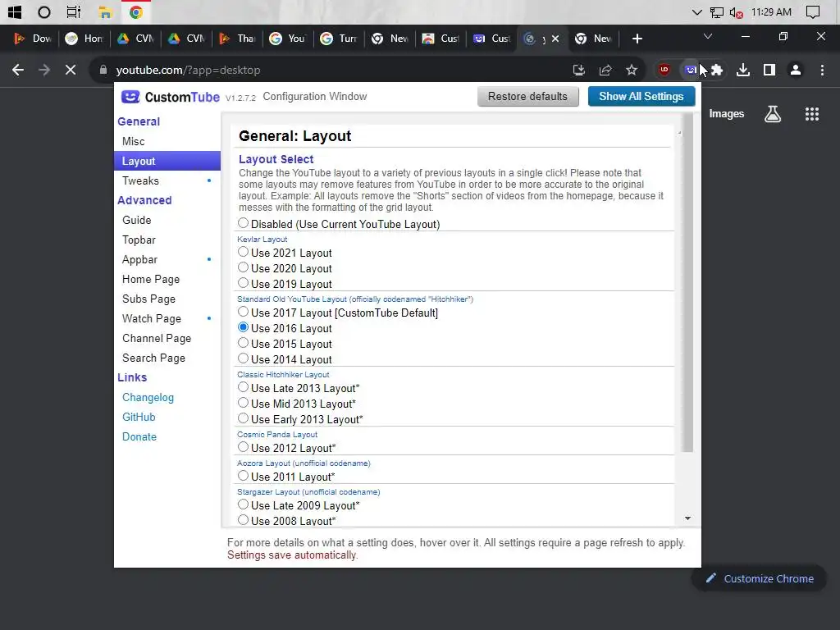Screen dimensions: 840x630
Task: Select Use 2020 Layout
Action: (243, 267)
